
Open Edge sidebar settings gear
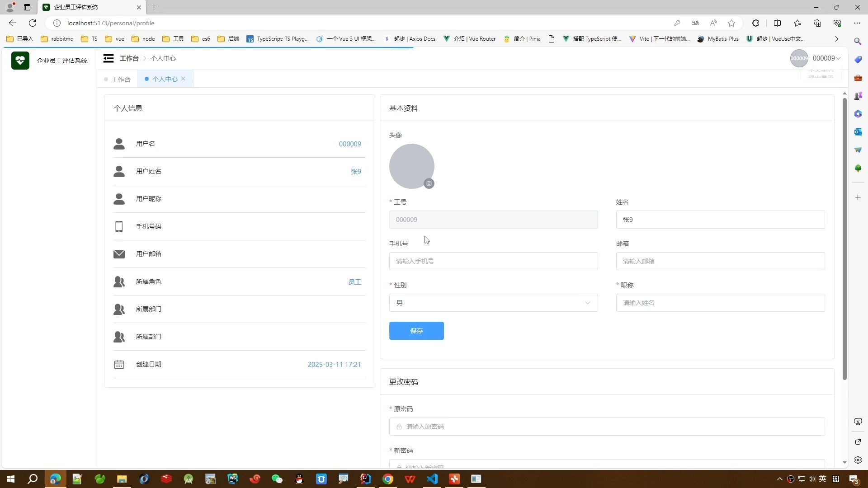tap(858, 460)
